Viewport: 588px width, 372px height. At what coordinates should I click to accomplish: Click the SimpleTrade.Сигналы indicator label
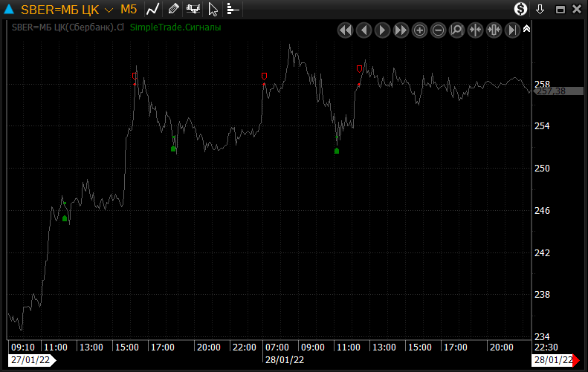pos(175,27)
